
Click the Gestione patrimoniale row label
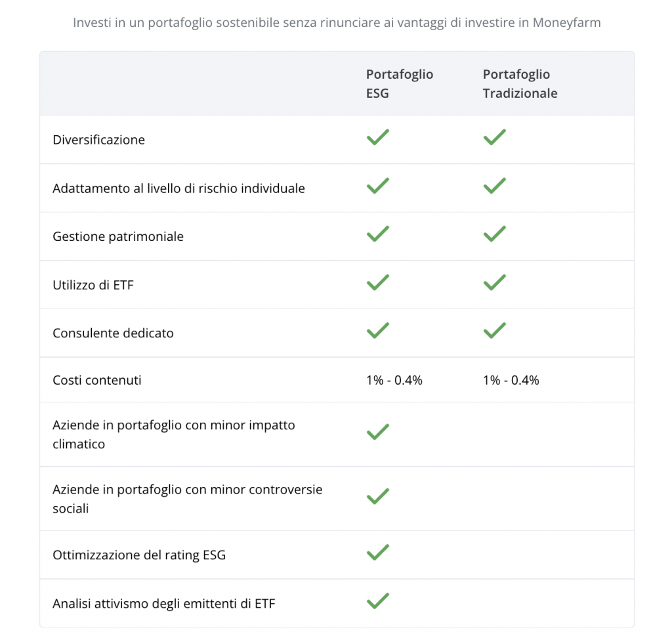pyautogui.click(x=118, y=236)
